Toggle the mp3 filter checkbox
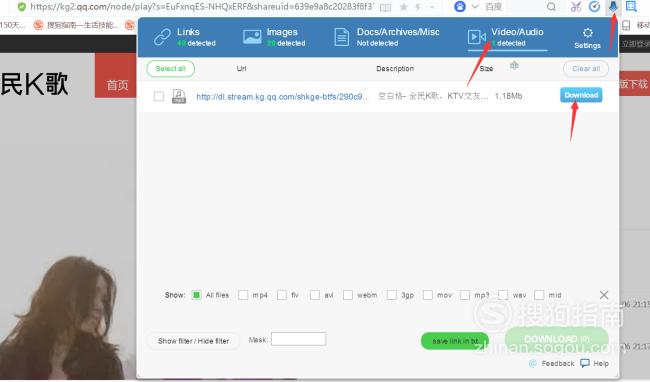The height and width of the screenshot is (382, 650). (465, 295)
